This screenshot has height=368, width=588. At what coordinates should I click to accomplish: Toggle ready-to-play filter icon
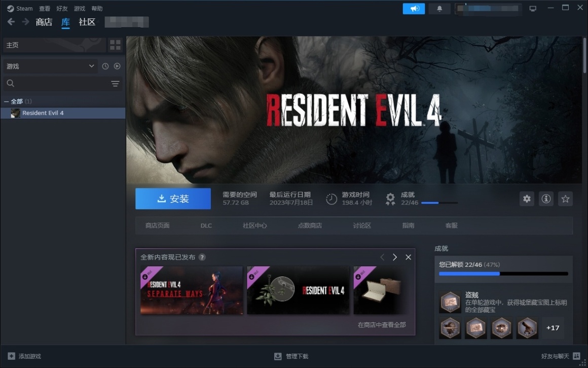pos(118,66)
